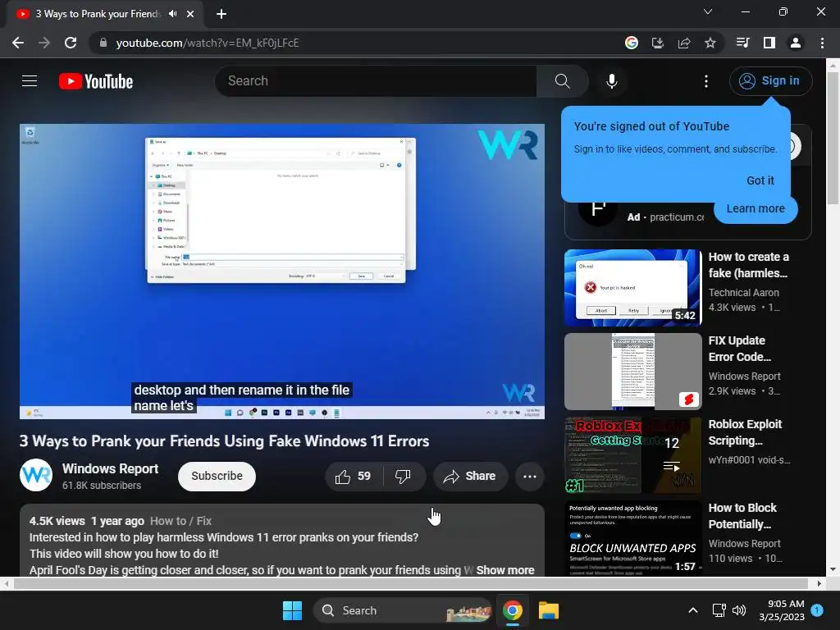This screenshot has height=630, width=840.
Task: Go to the YouTube home logo
Action: tap(96, 81)
